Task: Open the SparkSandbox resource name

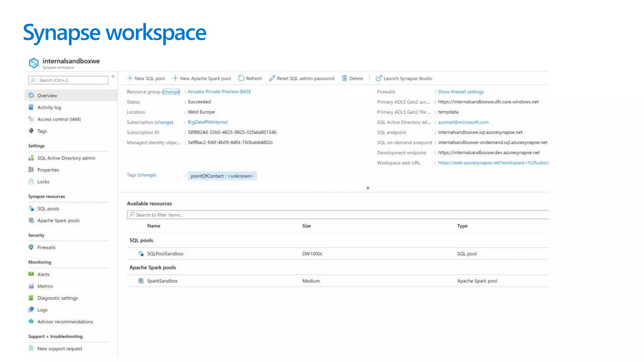Action: pos(162,281)
